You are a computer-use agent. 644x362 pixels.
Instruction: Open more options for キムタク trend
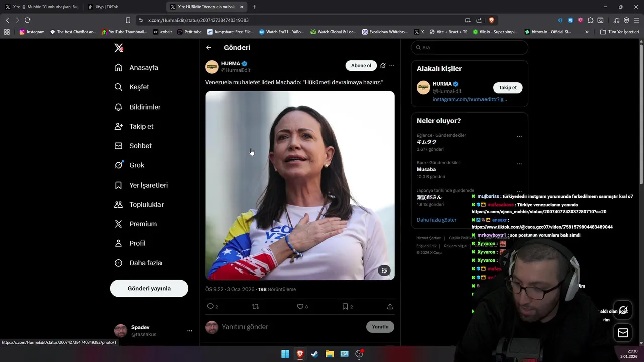(x=519, y=137)
